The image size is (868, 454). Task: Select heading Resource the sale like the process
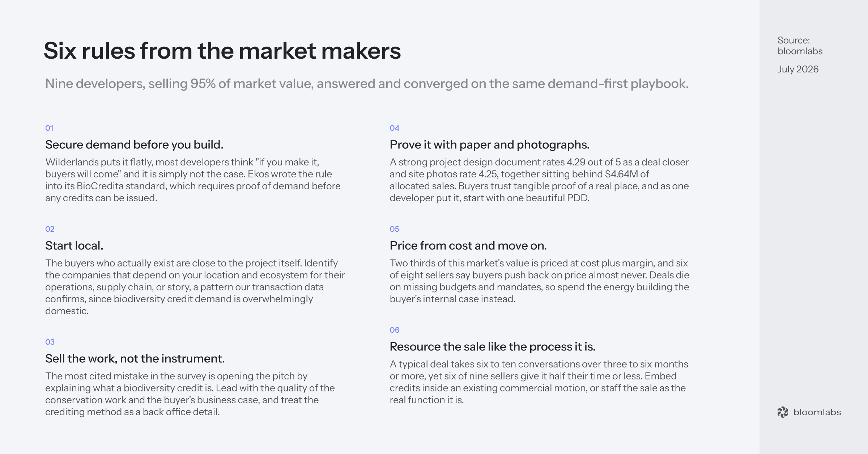pos(492,346)
